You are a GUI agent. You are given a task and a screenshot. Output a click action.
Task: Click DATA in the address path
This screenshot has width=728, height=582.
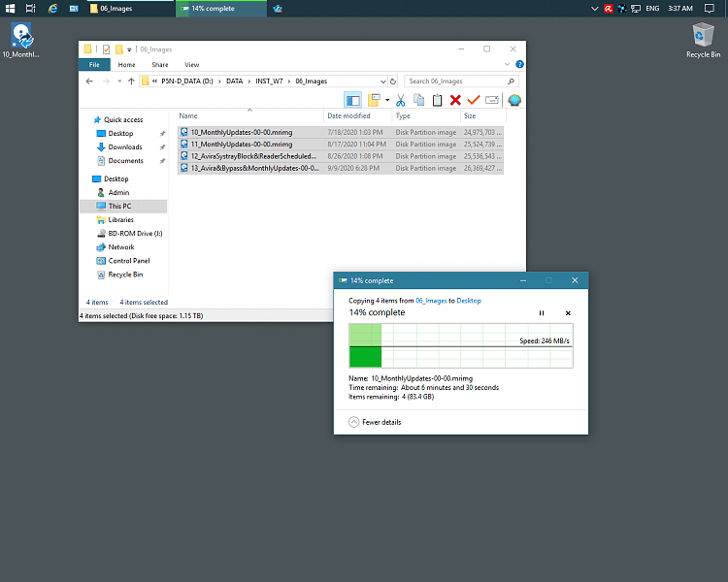235,81
